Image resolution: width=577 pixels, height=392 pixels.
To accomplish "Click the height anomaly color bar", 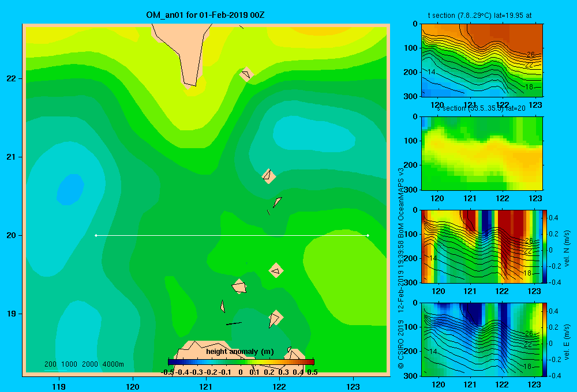I will (x=241, y=362).
